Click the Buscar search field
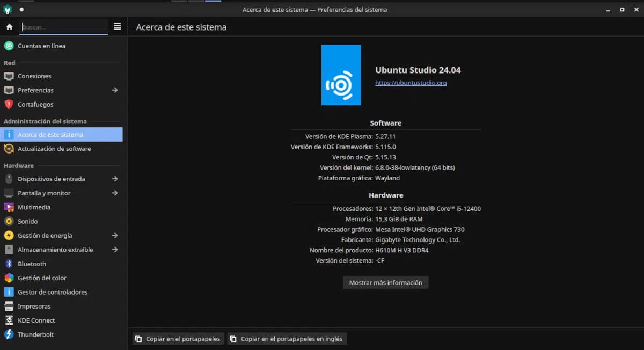This screenshot has width=644, height=350. 64,27
